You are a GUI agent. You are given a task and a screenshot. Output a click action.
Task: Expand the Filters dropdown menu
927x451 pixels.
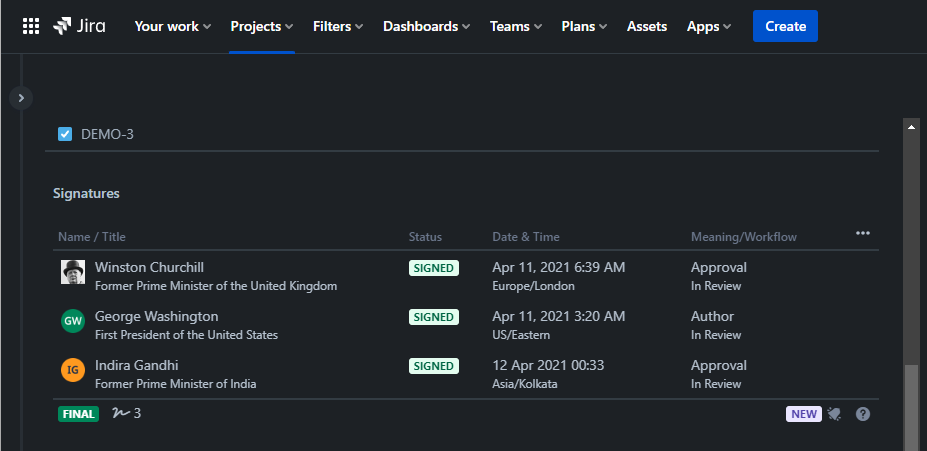pyautogui.click(x=338, y=27)
